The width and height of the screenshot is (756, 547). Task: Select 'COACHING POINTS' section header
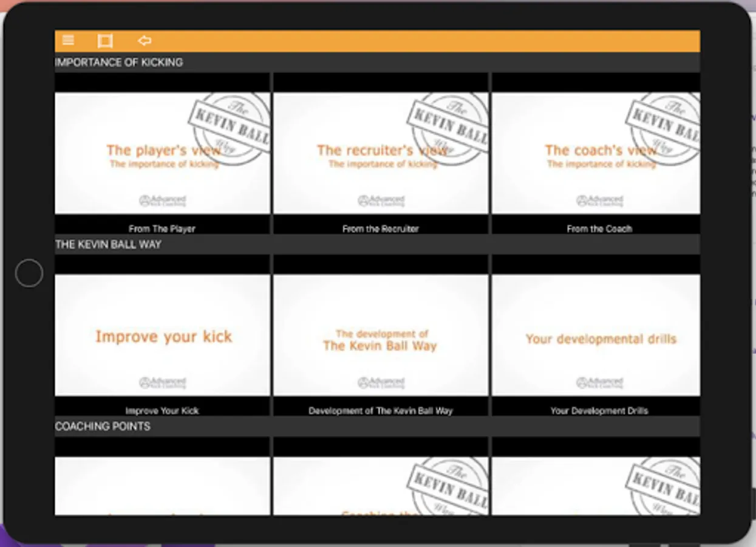pos(377,426)
